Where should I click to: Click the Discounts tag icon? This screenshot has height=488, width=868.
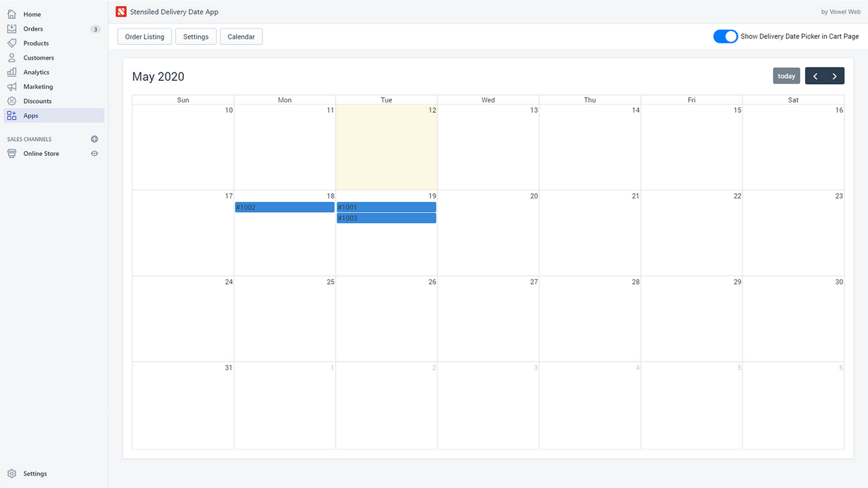click(11, 100)
